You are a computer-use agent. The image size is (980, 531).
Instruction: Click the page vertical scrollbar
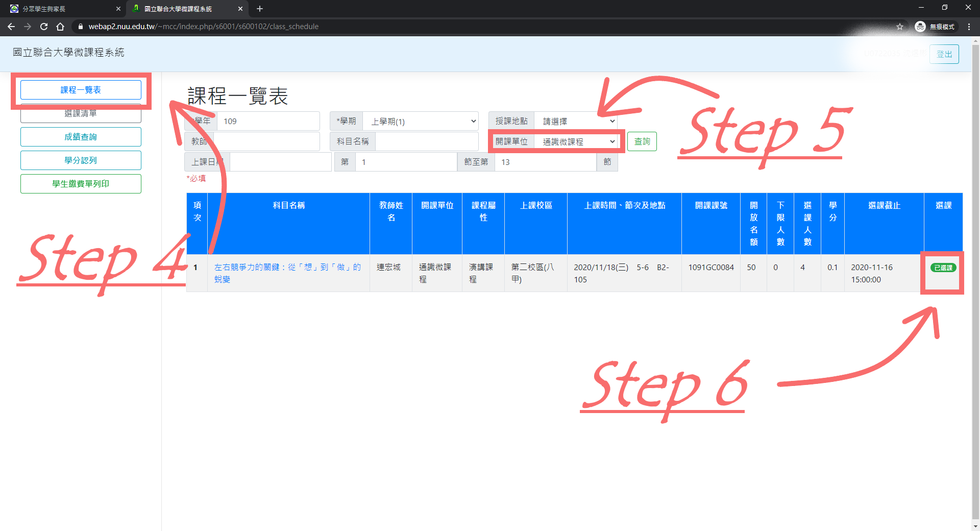[975, 255]
